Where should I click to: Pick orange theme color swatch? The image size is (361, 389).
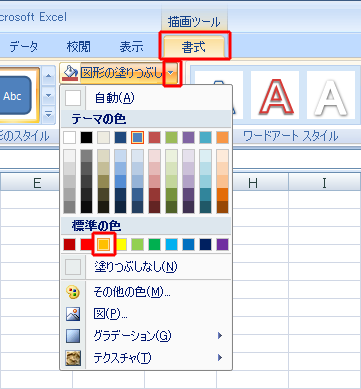(x=222, y=137)
